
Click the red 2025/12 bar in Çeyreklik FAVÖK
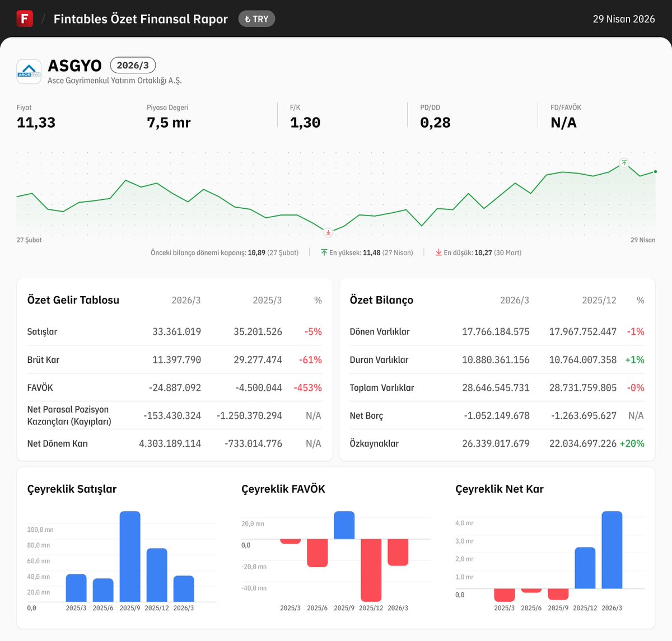point(371,570)
